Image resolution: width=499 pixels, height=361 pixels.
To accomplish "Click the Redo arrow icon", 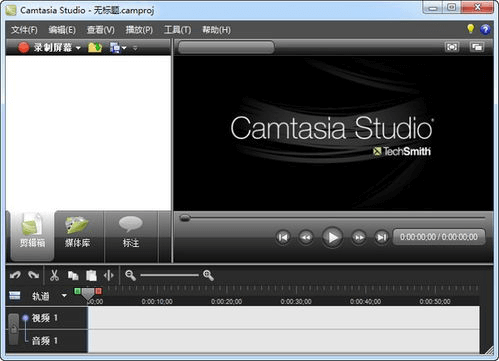I will click(33, 275).
